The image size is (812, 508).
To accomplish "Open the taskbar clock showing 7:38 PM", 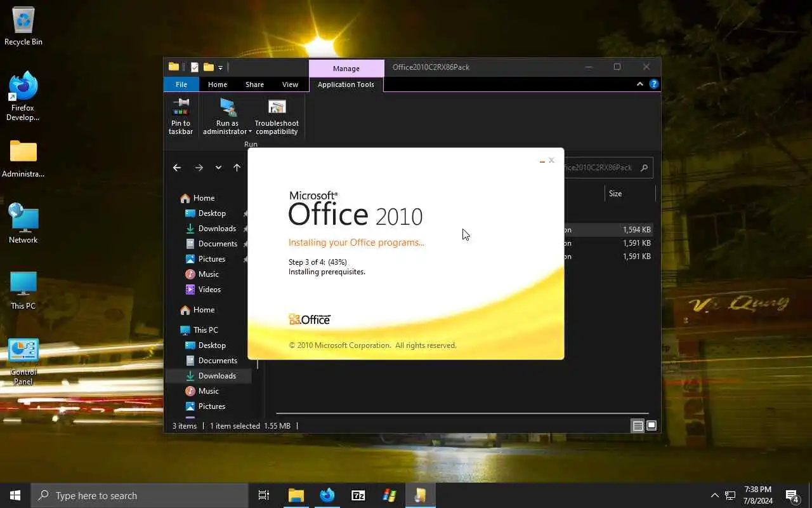I will tap(757, 495).
